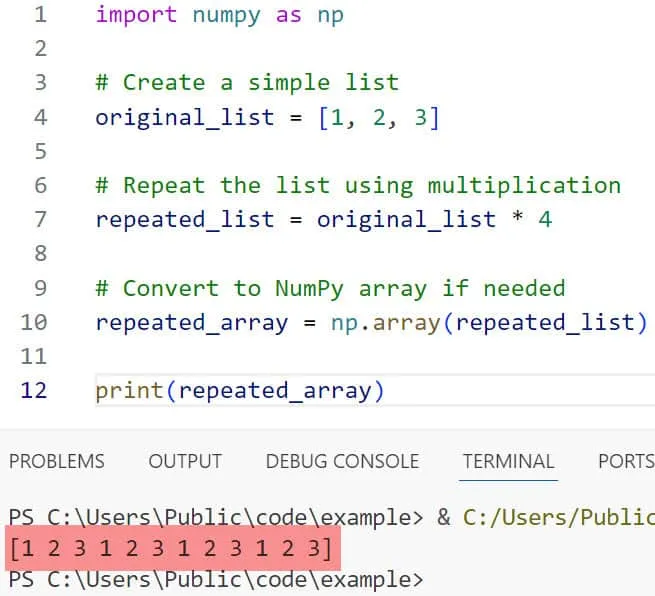Focus the last terminal prompt line

tap(215, 579)
